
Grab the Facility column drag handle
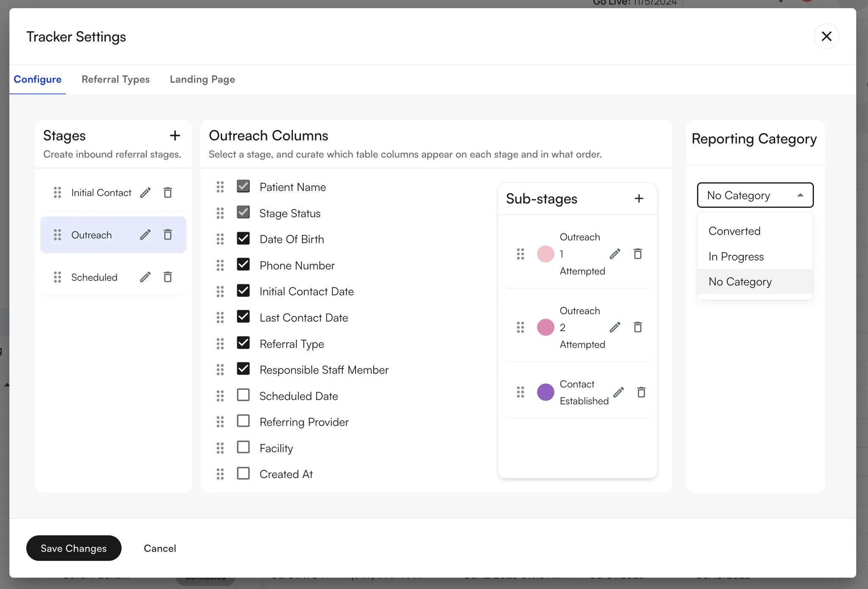click(x=220, y=448)
